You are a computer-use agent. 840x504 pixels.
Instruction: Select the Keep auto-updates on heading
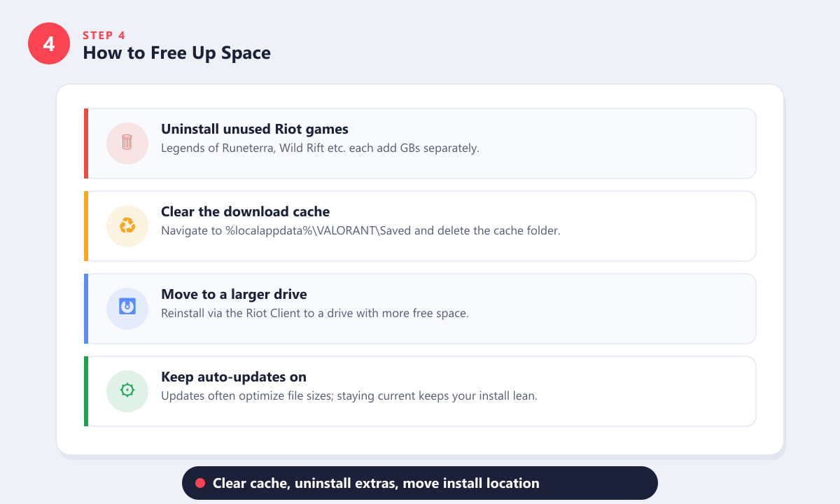coord(234,377)
